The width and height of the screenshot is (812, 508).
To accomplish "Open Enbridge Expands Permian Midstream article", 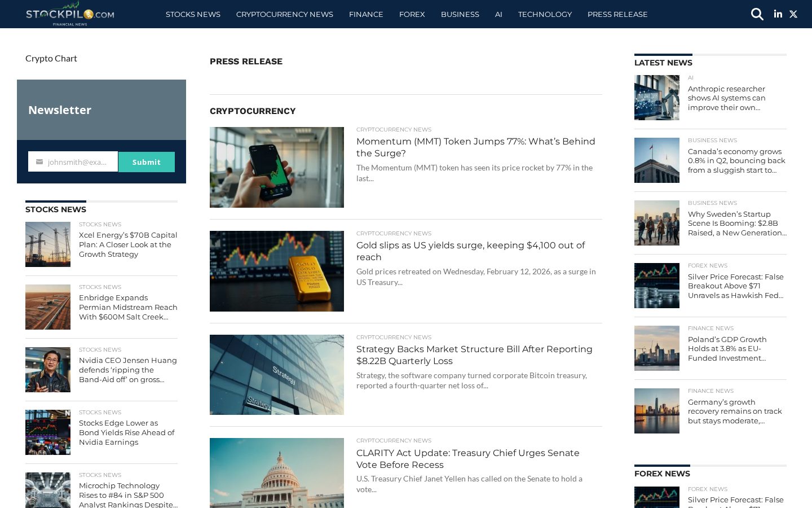I will tap(128, 307).
